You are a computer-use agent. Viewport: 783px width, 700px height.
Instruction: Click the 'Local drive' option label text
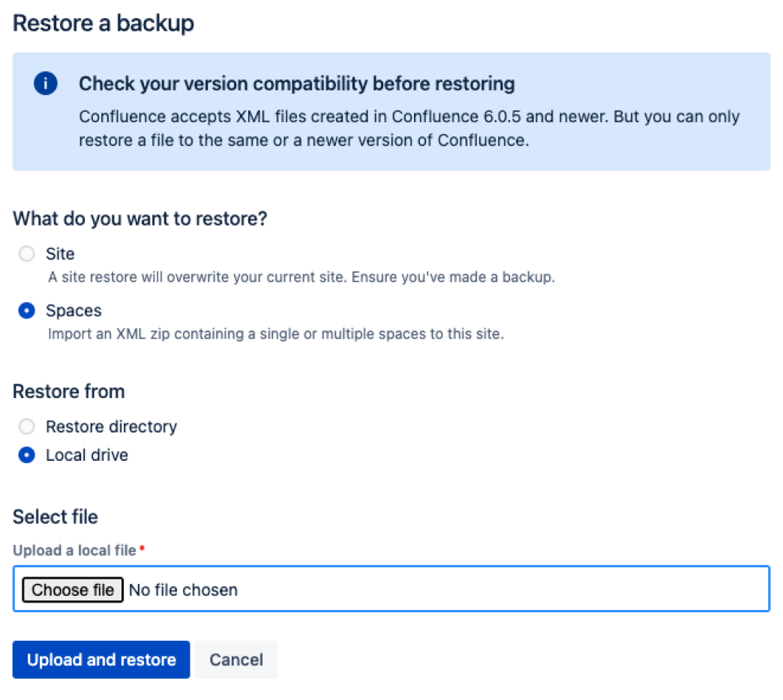coord(87,455)
